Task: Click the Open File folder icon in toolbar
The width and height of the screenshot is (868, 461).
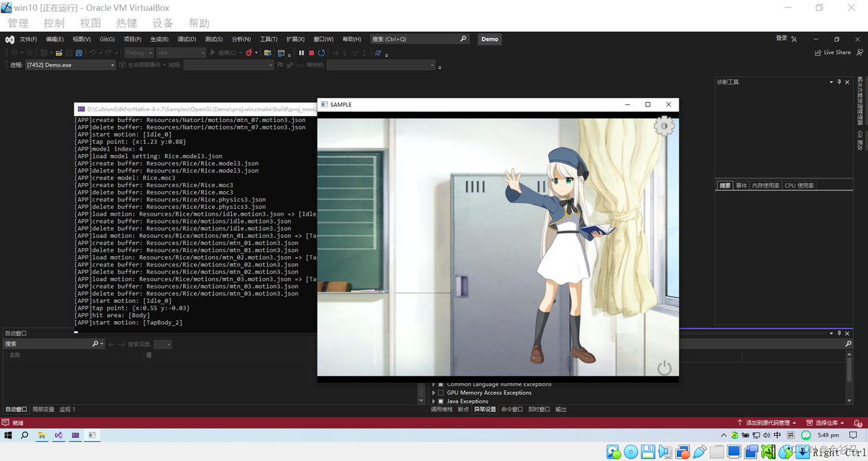Action: [x=59, y=53]
